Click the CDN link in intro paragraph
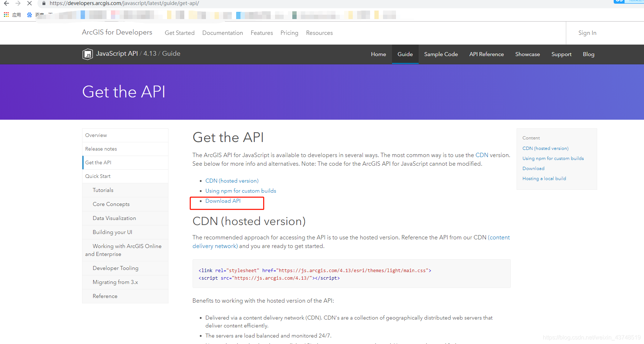 pos(482,155)
